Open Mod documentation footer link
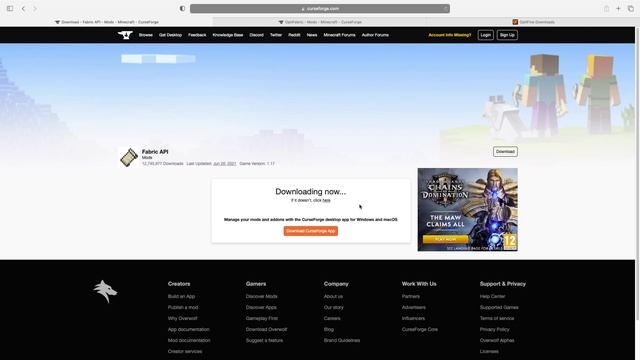The height and width of the screenshot is (360, 640). point(189,340)
